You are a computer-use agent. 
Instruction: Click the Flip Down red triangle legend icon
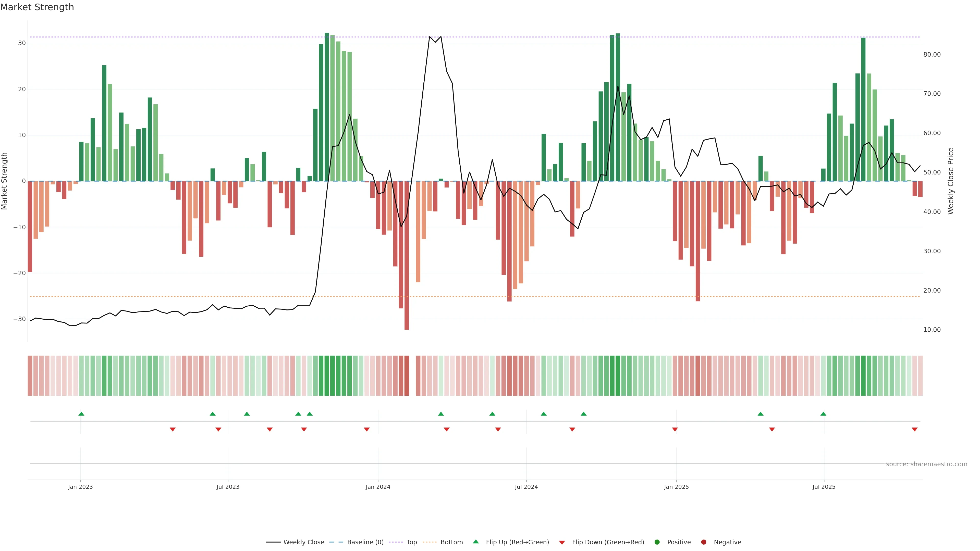pos(562,542)
